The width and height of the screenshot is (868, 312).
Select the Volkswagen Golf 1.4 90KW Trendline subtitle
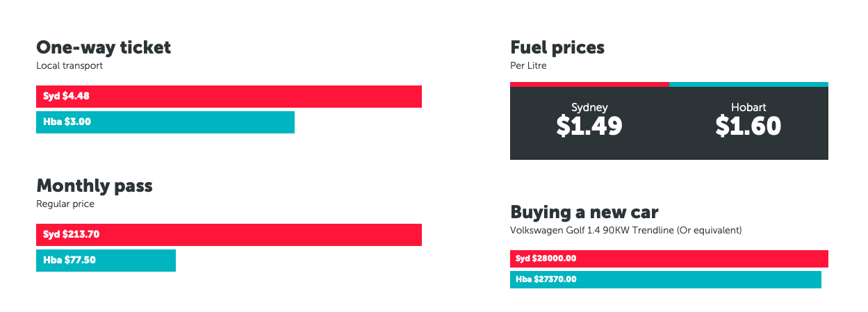click(x=626, y=230)
